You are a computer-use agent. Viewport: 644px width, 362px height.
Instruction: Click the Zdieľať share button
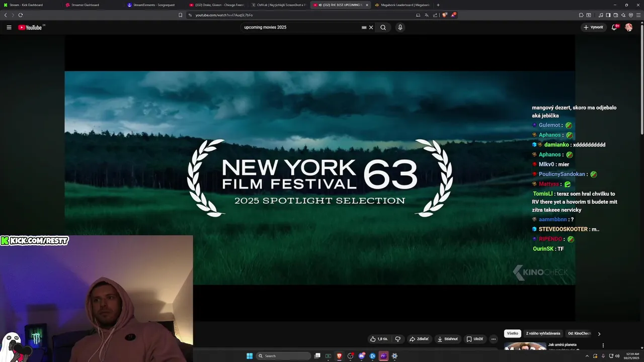pyautogui.click(x=419, y=339)
